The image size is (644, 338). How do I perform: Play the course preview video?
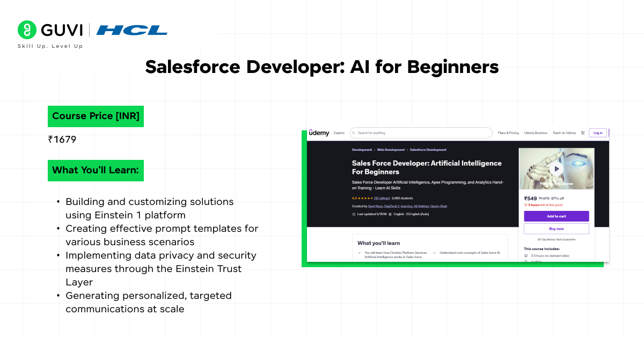click(x=557, y=168)
